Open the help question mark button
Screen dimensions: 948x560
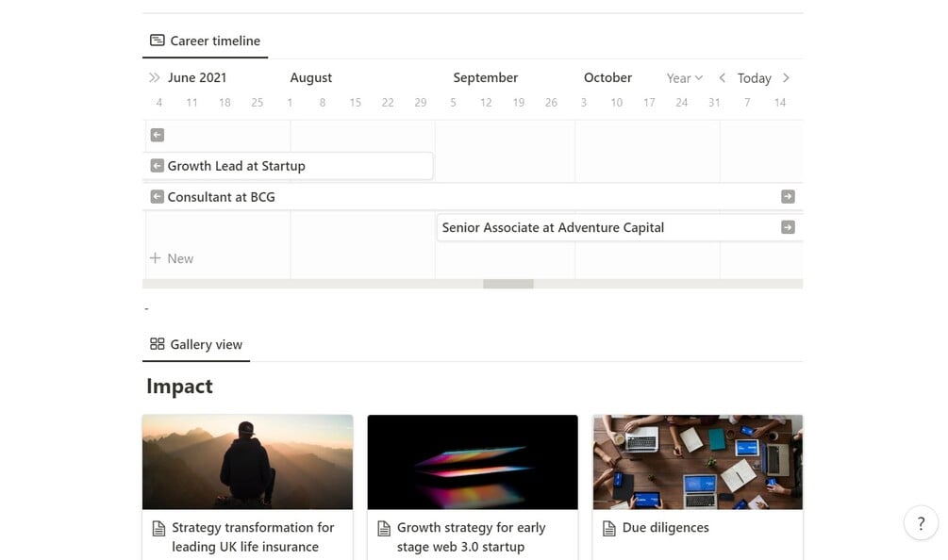coord(921,523)
